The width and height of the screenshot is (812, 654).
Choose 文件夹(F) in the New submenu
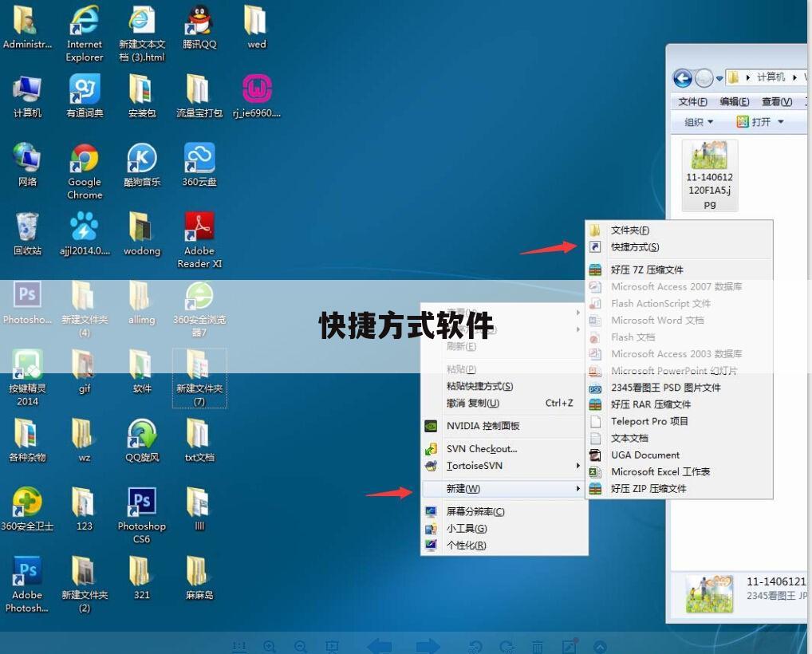coord(679,230)
